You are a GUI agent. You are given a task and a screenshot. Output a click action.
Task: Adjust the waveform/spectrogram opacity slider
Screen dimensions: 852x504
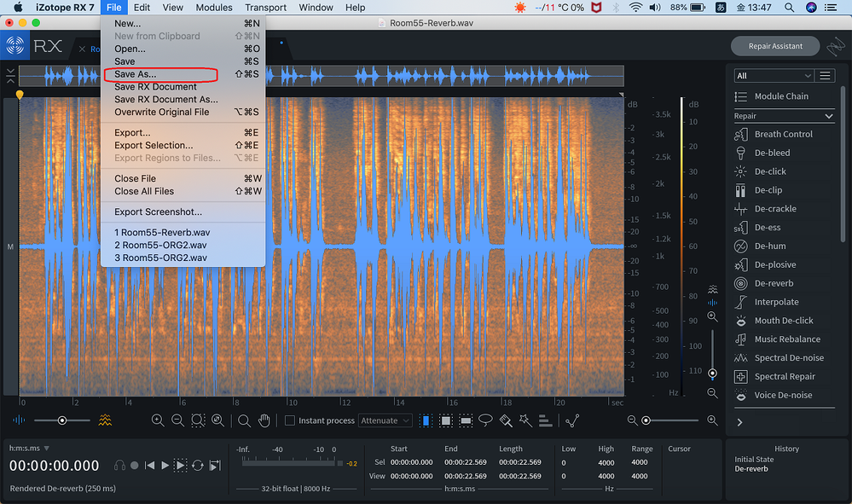click(62, 420)
